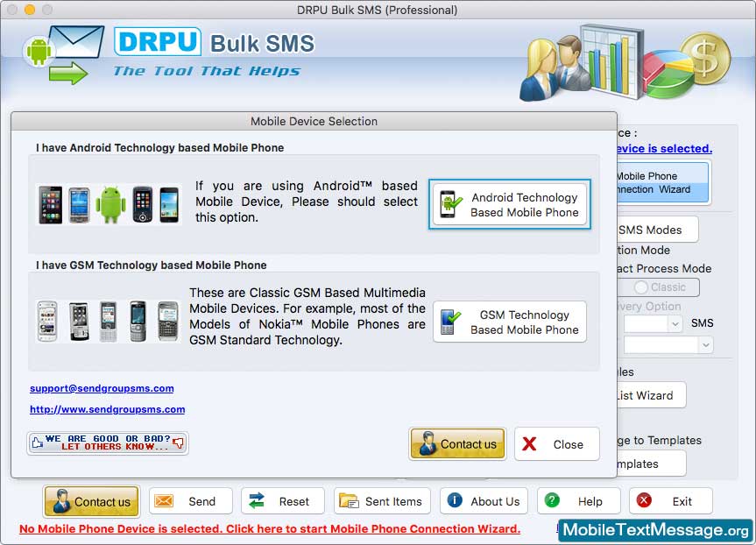756x545 pixels.
Task: Click the Contact us button in the dialog
Action: click(457, 443)
